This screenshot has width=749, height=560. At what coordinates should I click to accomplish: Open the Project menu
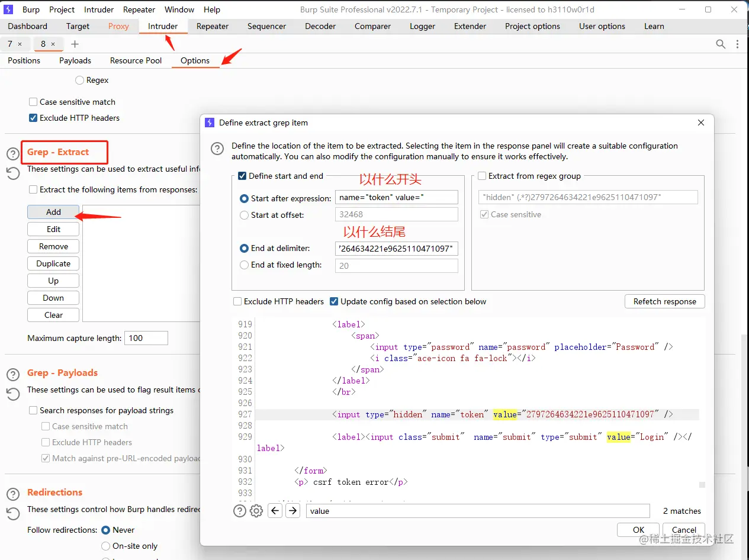coord(62,9)
